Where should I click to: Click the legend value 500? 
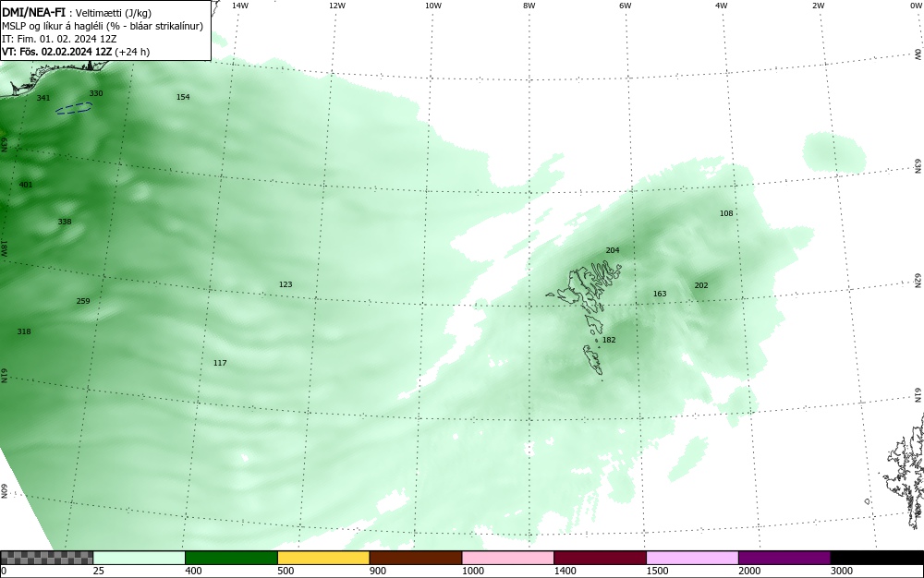point(286,571)
